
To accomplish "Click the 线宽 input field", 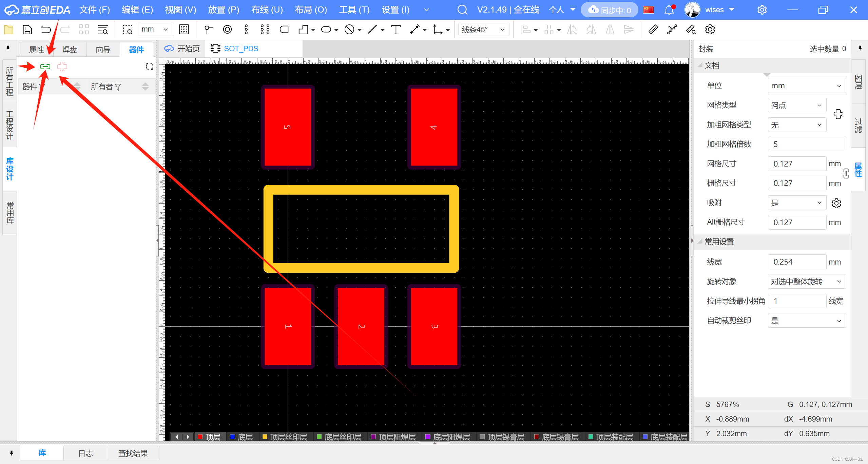I will point(796,262).
